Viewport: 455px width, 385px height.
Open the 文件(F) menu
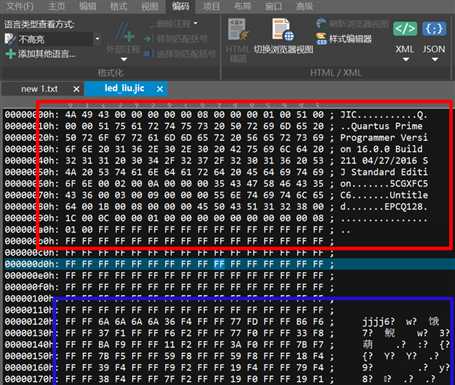(x=20, y=6)
